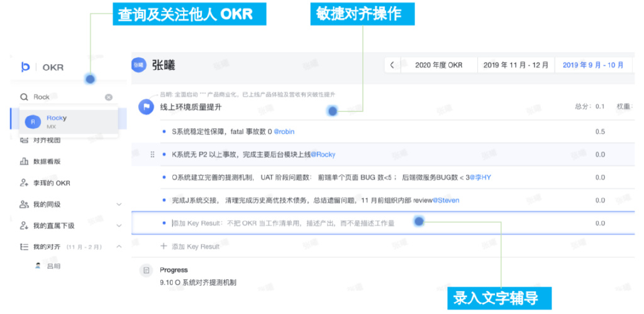Click the 0.5 score of S系统 row

coord(600,132)
